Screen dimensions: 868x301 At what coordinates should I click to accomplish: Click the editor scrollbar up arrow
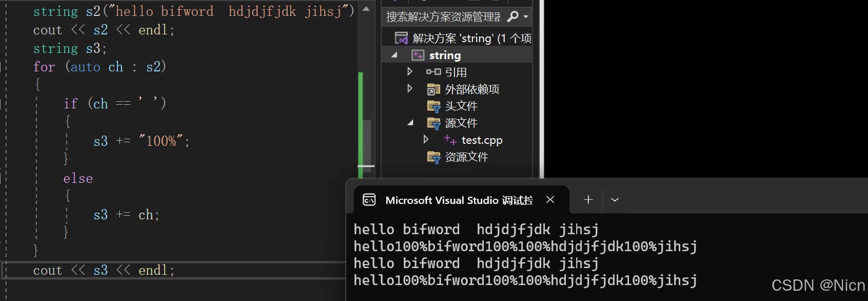(x=366, y=9)
